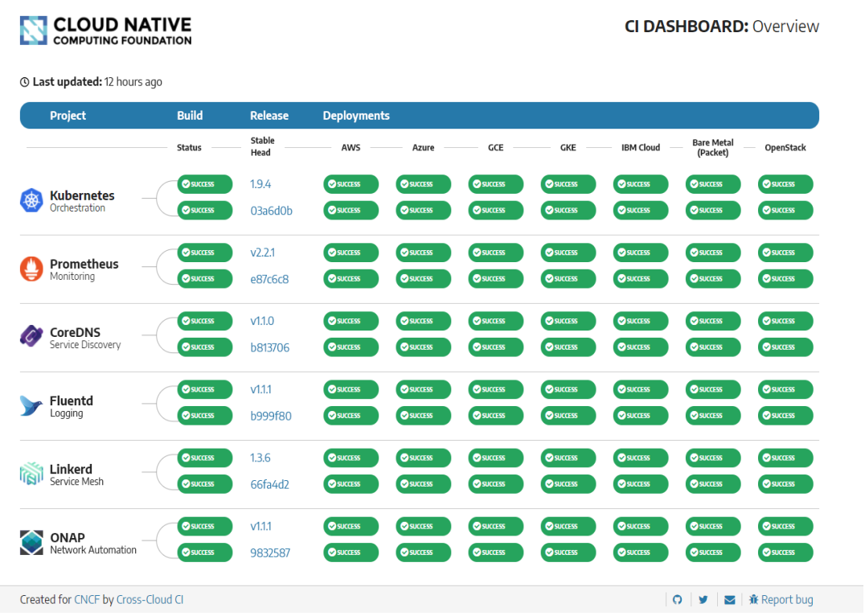Click the OpenStack column label
The width and height of the screenshot is (865, 616).
(x=785, y=148)
